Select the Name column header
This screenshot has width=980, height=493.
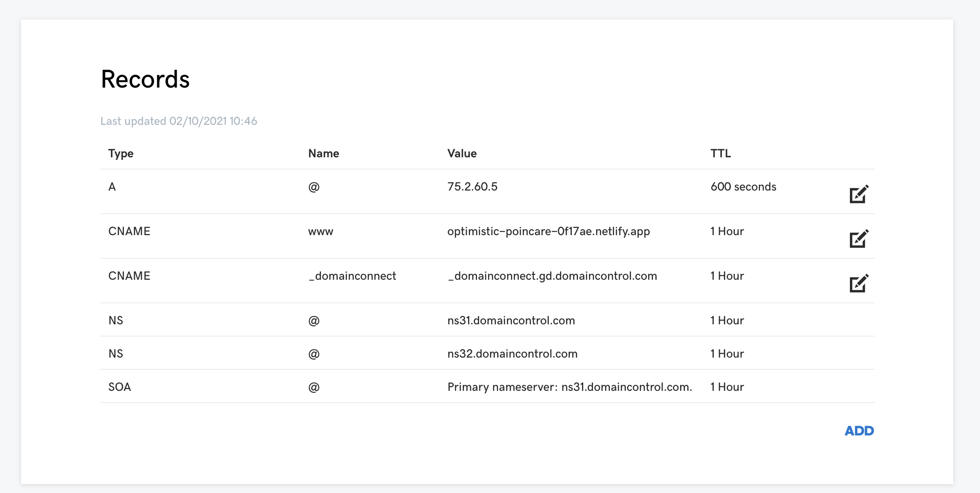[x=323, y=153]
